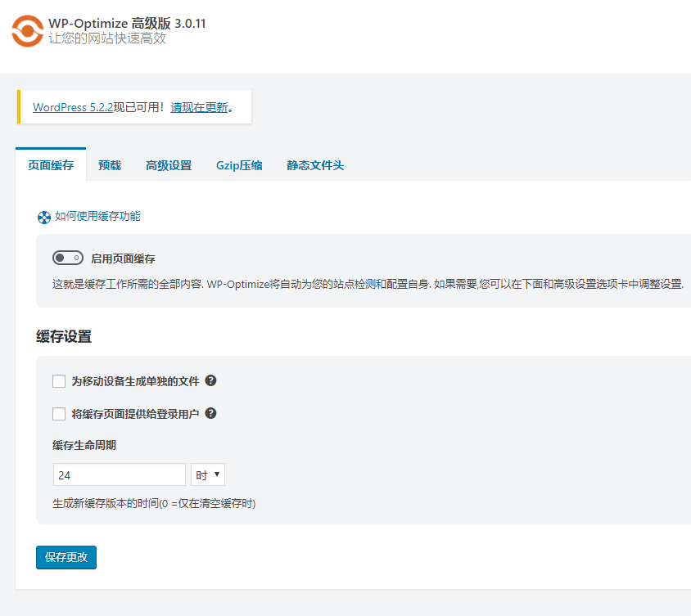Click the WP-Optimize orange logo icon
Screen dimensions: 691x616
click(27, 31)
